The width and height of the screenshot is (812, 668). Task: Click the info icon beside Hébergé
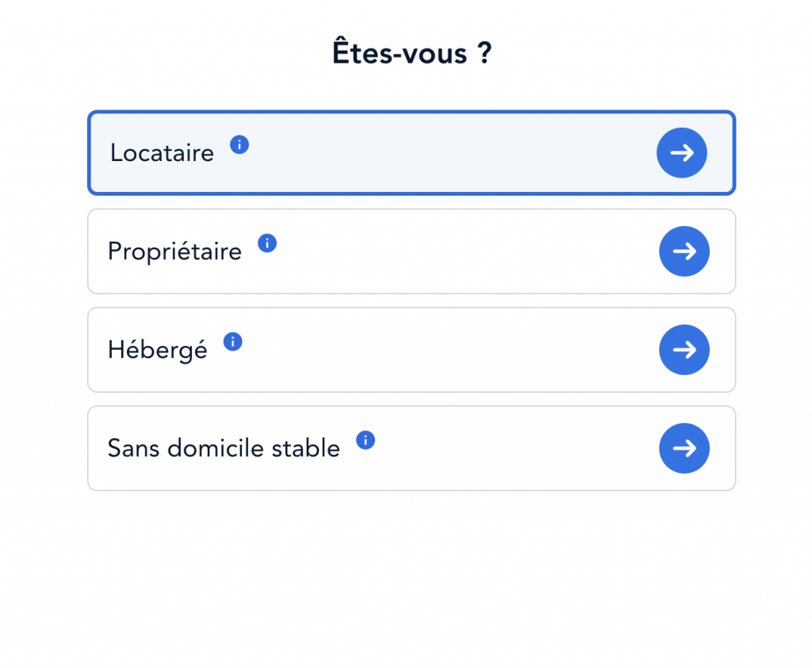(232, 342)
